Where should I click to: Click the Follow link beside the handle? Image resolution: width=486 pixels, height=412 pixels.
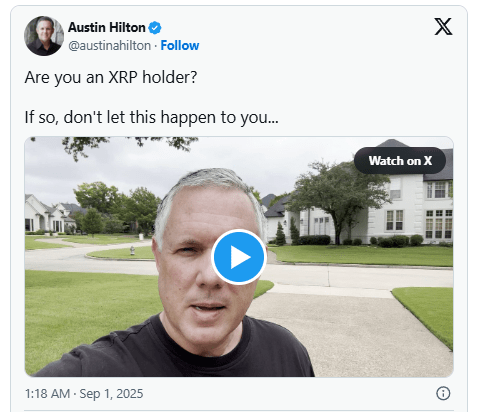pos(180,46)
